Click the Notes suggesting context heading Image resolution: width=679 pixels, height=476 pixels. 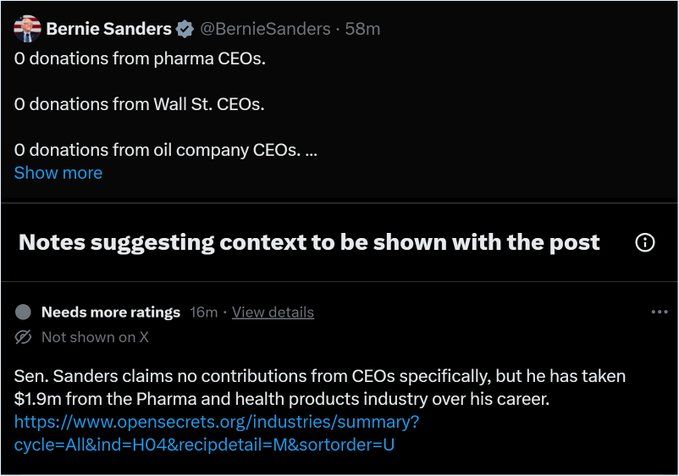[x=310, y=242]
